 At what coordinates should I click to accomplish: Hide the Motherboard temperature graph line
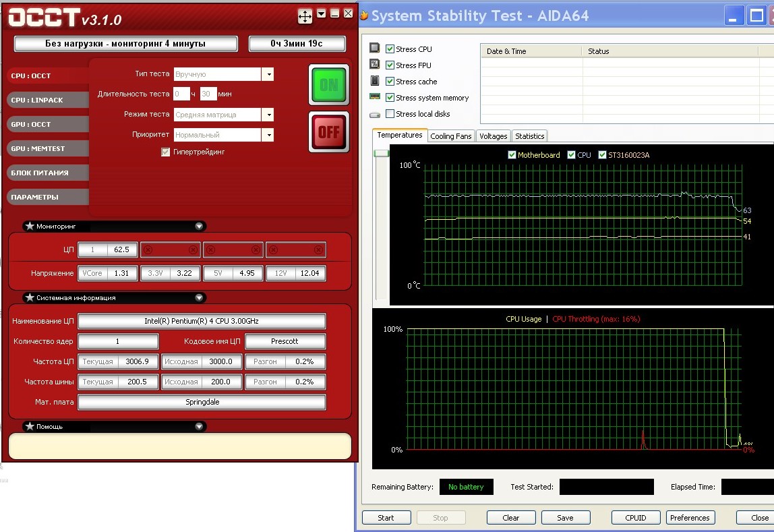512,155
